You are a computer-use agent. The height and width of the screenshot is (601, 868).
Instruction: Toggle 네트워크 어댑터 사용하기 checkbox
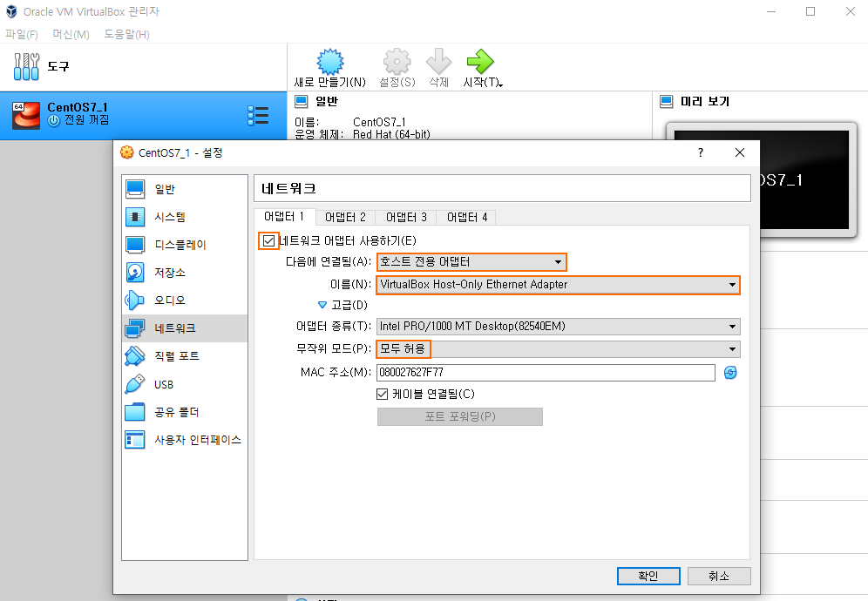[x=269, y=240]
